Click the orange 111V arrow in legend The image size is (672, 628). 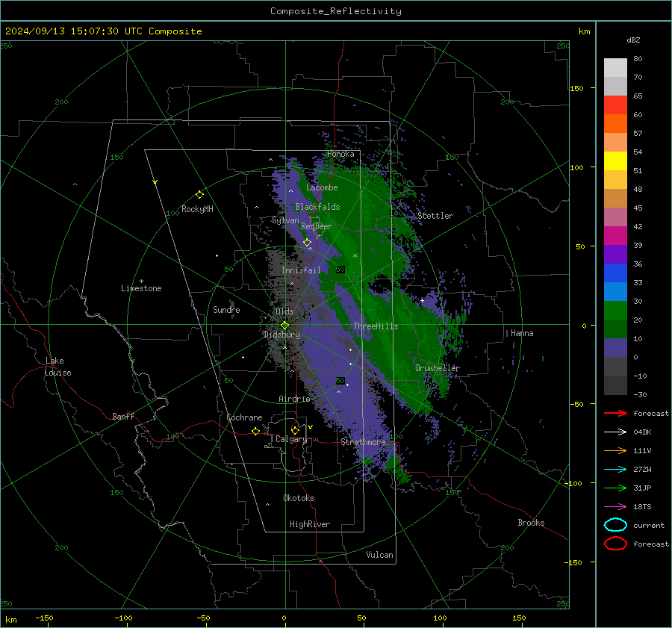pos(615,450)
